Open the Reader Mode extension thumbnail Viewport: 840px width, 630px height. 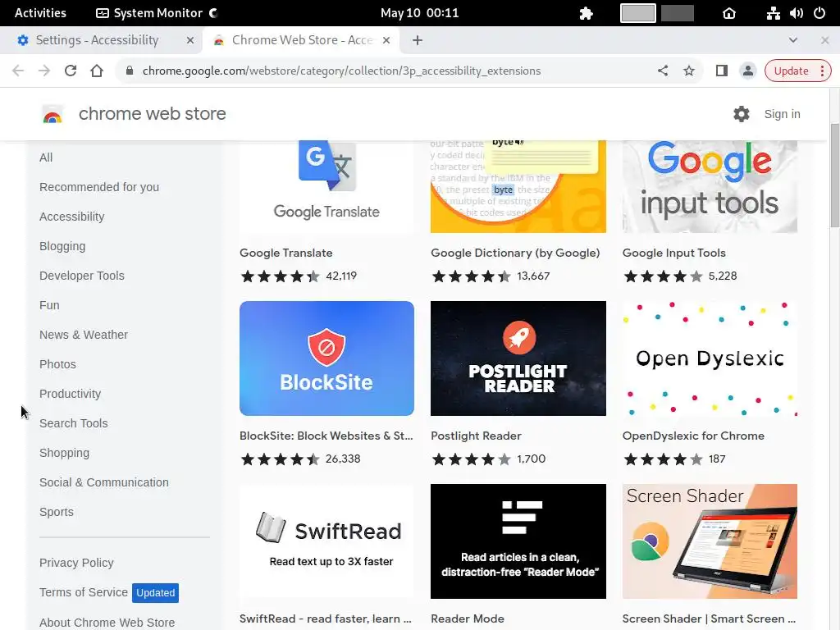coord(518,541)
